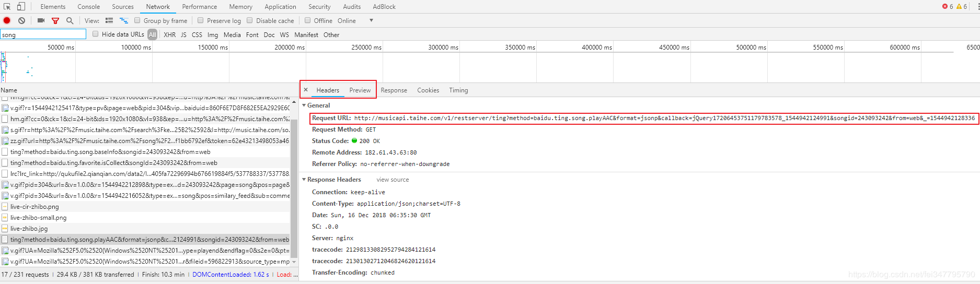Show the Timing tab of the request
This screenshot has height=284, width=980.
[458, 90]
